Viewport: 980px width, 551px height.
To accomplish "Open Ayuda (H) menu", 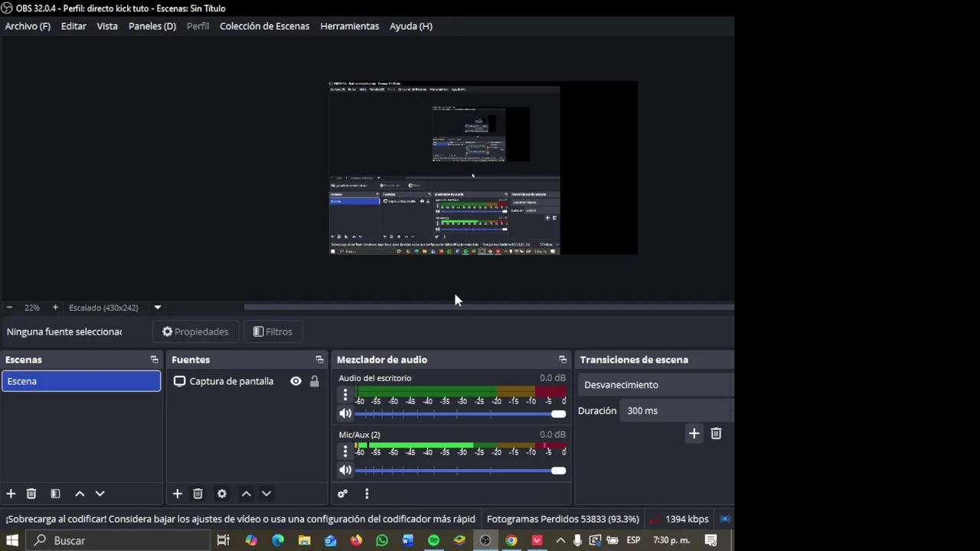I will (x=411, y=26).
